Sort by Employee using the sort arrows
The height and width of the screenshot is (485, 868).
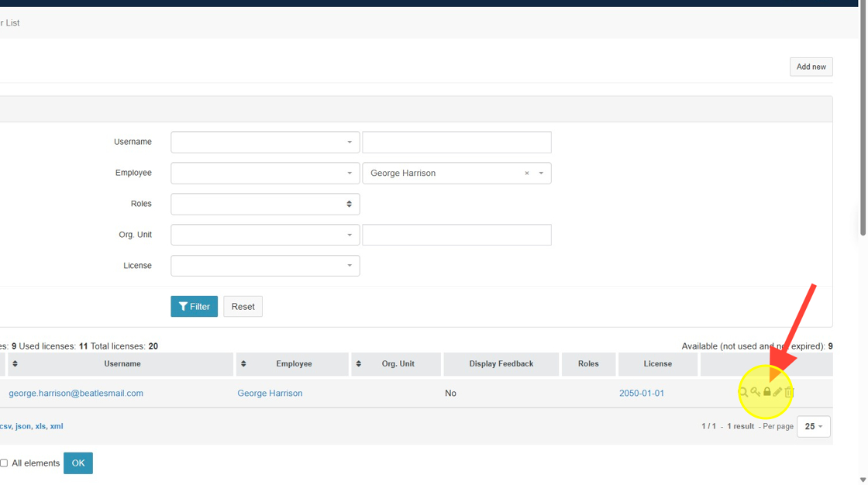243,364
